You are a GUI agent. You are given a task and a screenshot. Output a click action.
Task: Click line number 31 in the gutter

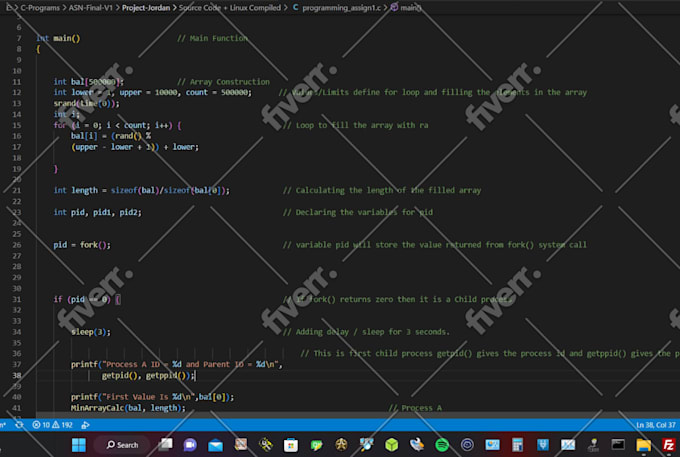click(16, 299)
